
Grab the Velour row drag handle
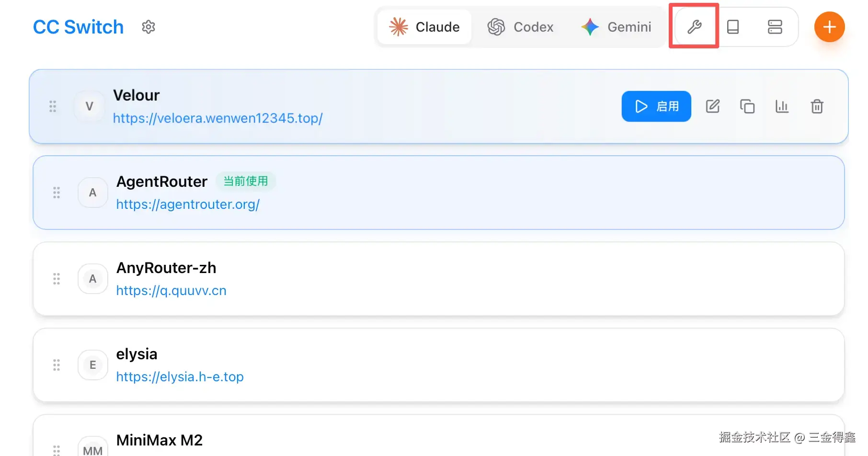pyautogui.click(x=53, y=106)
